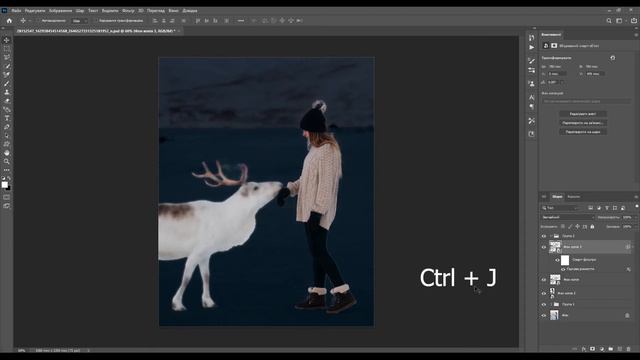Click the Add layer mask icon
Image resolution: width=640 pixels, height=360 pixels.
click(x=593, y=349)
